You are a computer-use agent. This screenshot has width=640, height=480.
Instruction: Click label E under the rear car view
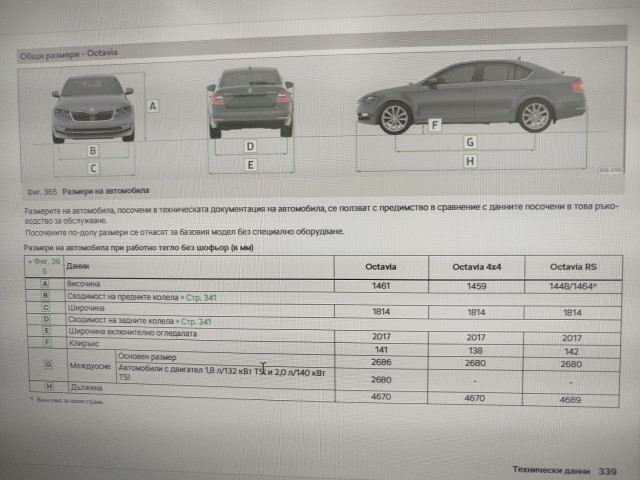click(x=250, y=165)
